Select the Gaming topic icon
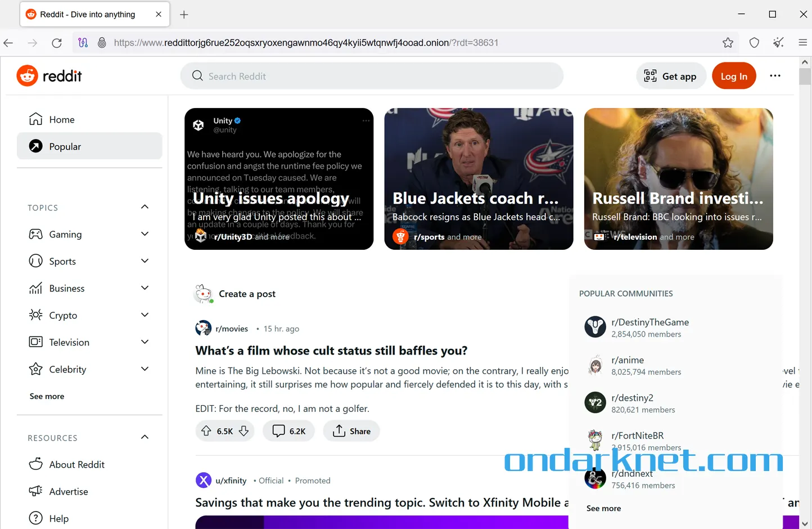 (35, 234)
